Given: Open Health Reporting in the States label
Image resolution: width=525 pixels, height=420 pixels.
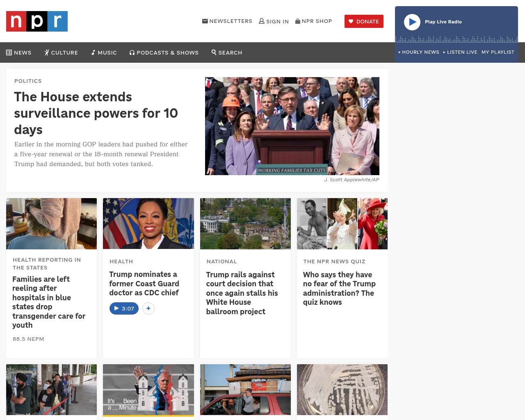Looking at the screenshot, I should pyautogui.click(x=47, y=264).
